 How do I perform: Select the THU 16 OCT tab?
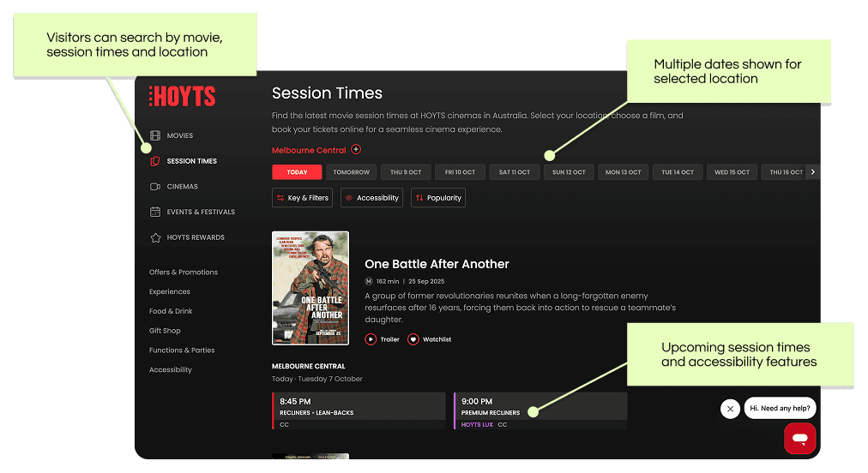[x=785, y=172]
